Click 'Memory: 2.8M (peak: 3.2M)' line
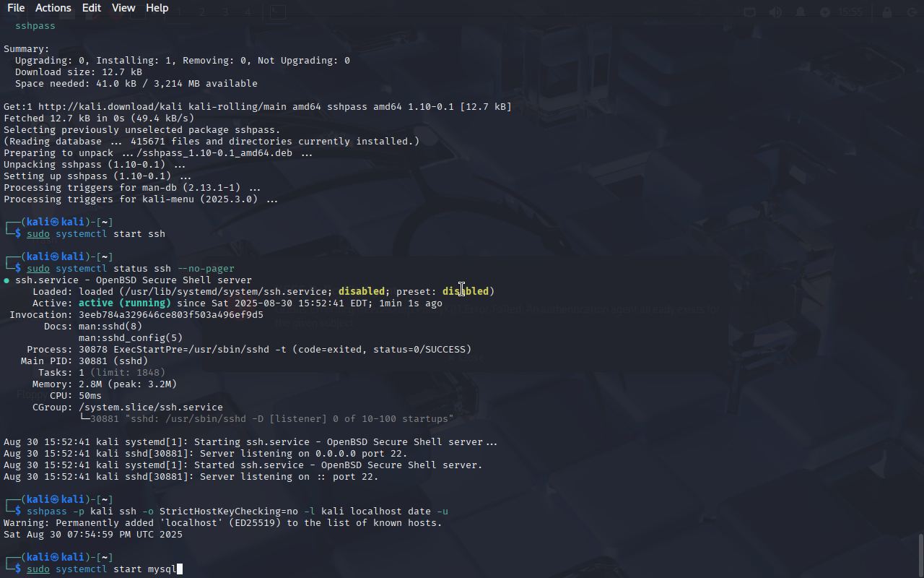Image resolution: width=924 pixels, height=578 pixels. [x=105, y=384]
